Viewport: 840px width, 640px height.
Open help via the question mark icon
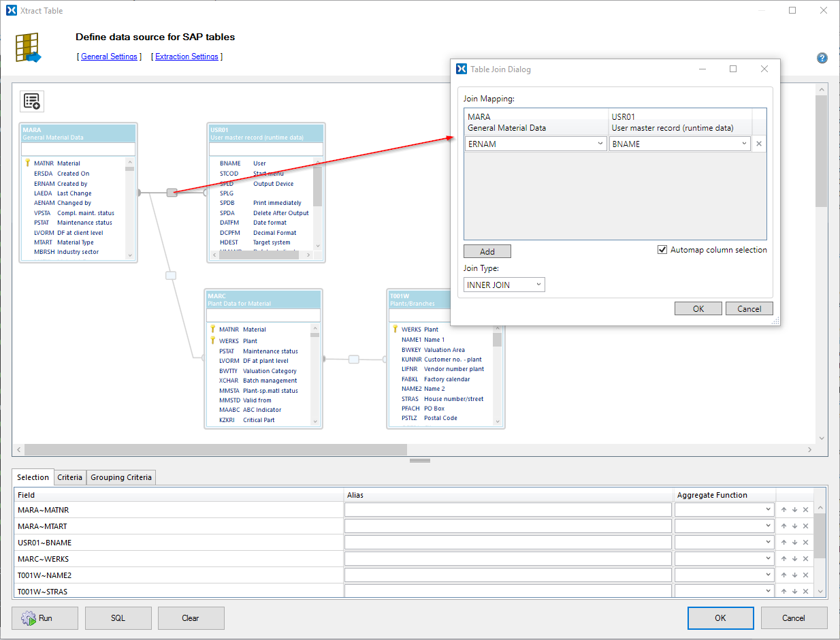pos(822,58)
